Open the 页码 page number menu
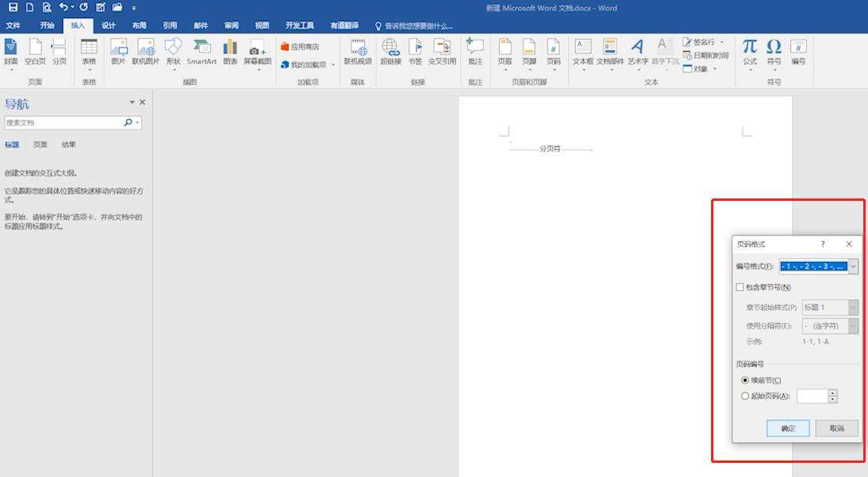The width and height of the screenshot is (868, 477). (x=553, y=53)
